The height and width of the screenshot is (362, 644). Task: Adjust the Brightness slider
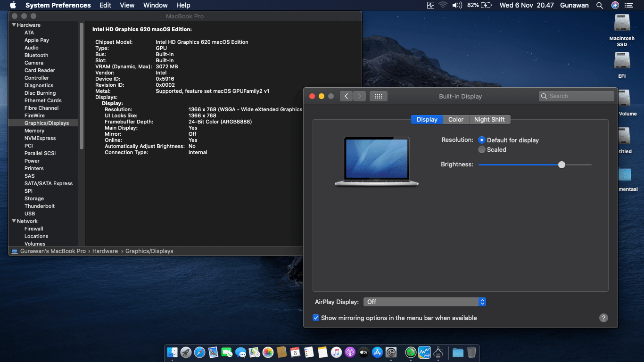tap(561, 165)
